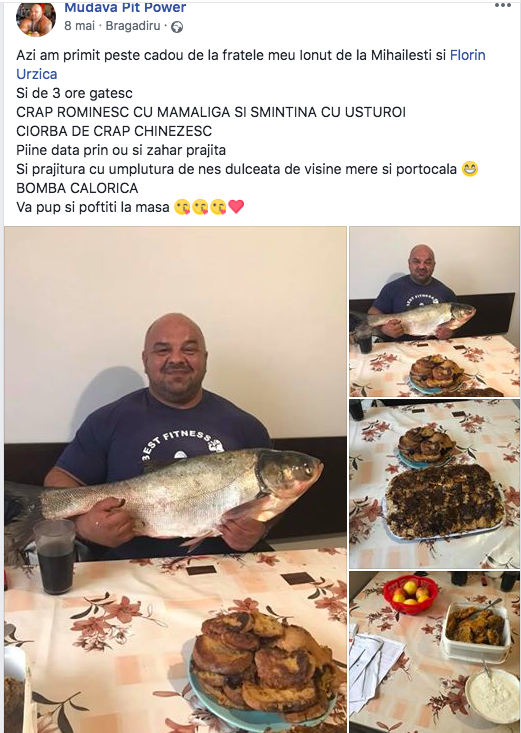Open the Mudava Pit Power page name
521x733 pixels.
tap(125, 7)
